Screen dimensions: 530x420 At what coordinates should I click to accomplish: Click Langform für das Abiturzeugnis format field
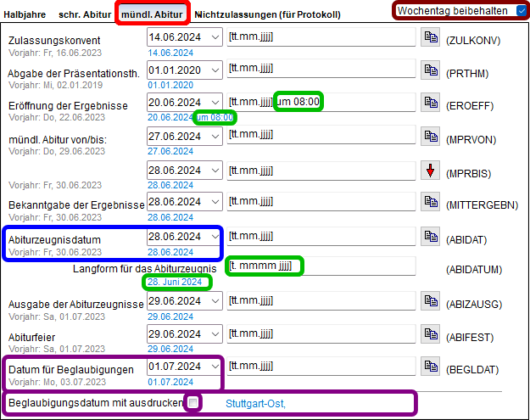click(322, 266)
